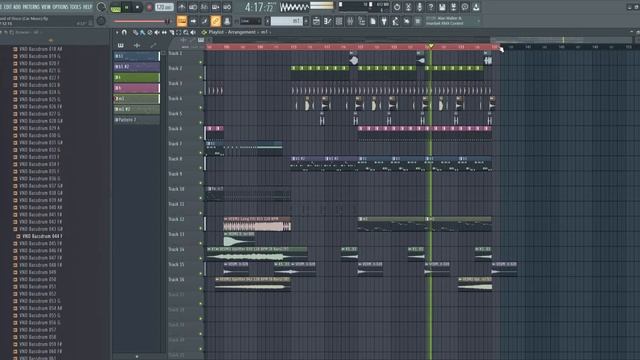
Task: Select the playlist playback speaker tool
Action: (x=193, y=32)
